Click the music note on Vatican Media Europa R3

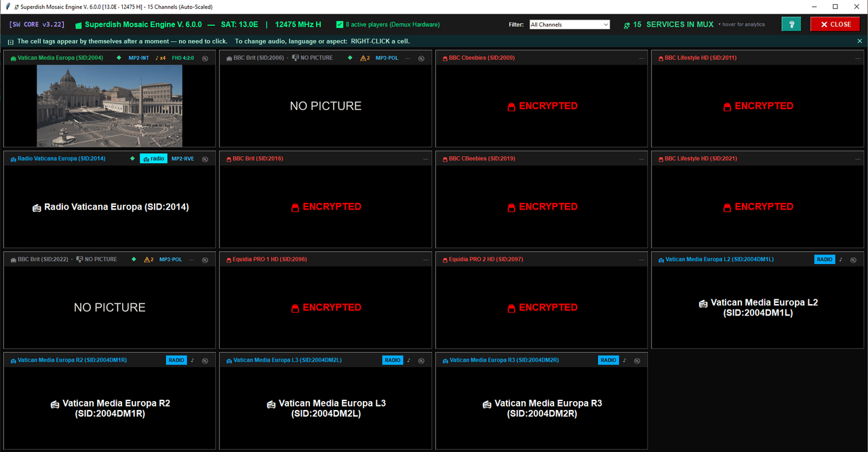625,360
